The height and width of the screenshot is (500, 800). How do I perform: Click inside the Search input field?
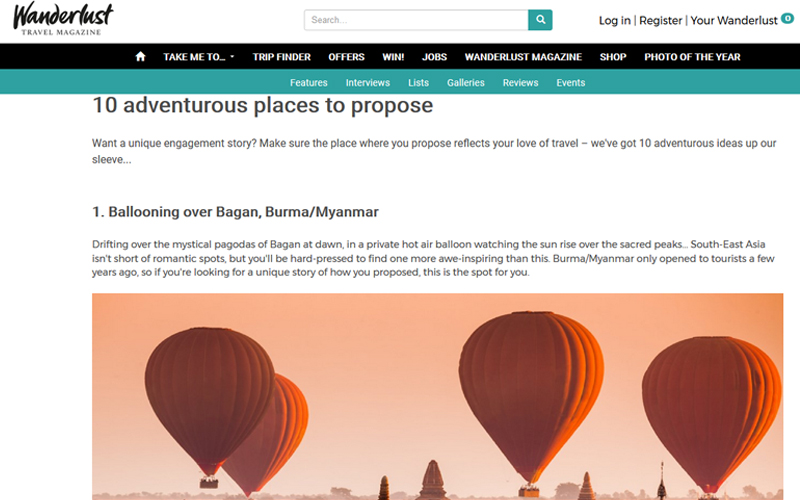[x=416, y=20]
